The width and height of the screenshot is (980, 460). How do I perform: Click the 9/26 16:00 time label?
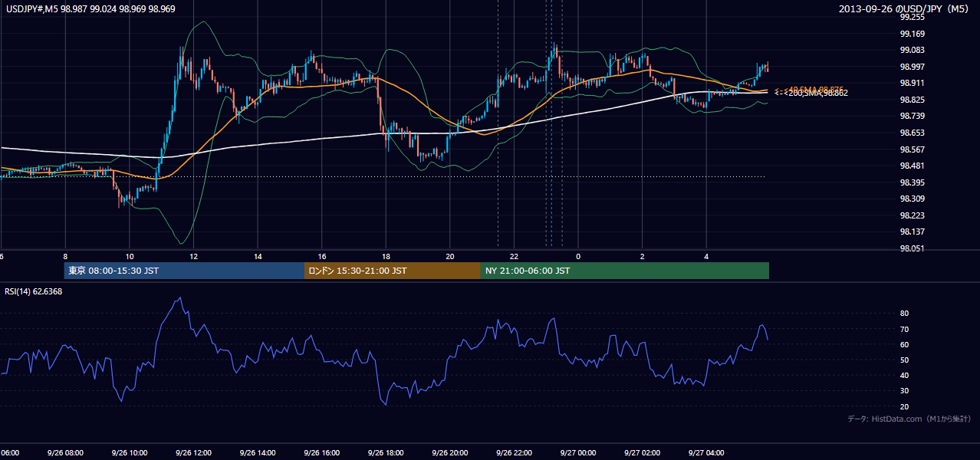coord(321,453)
